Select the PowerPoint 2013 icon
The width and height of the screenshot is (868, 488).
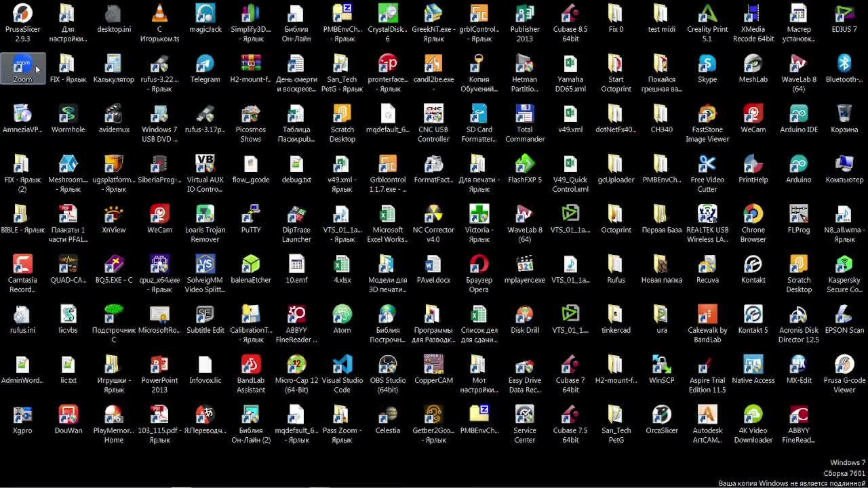(159, 364)
